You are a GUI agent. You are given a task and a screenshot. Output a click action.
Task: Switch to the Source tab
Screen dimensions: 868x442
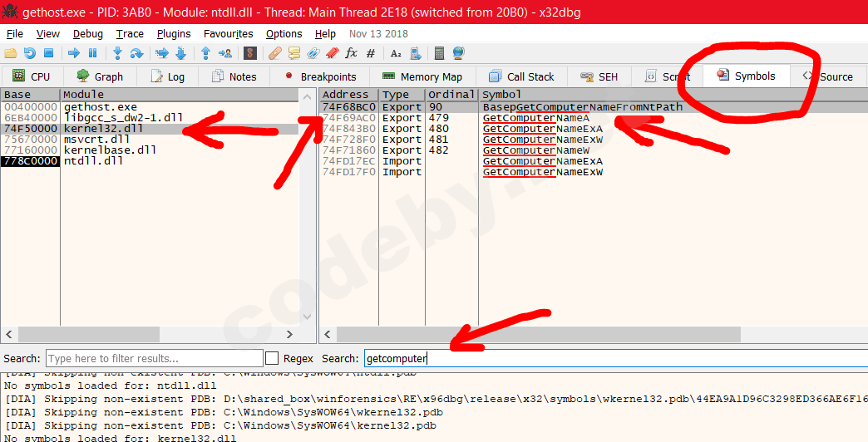828,76
